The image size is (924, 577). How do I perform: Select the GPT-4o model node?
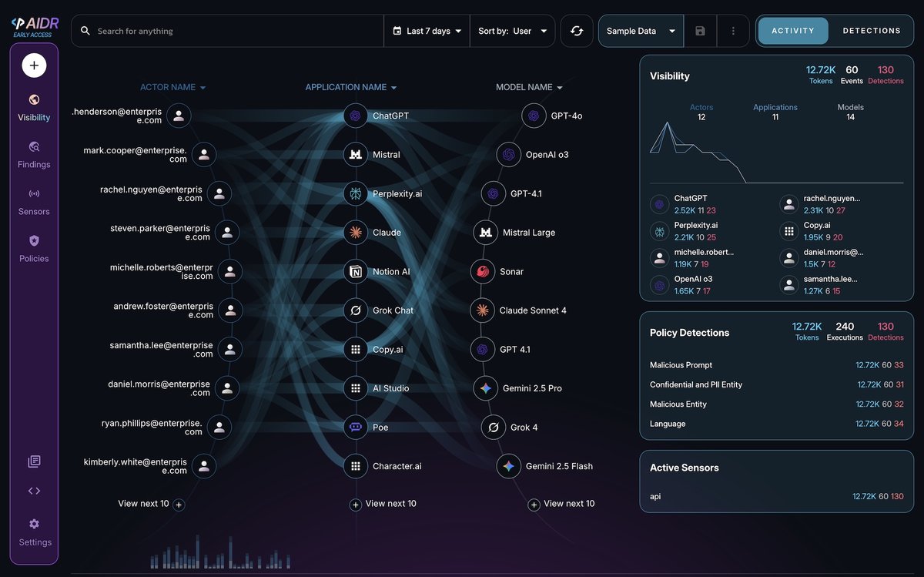pyautogui.click(x=534, y=116)
